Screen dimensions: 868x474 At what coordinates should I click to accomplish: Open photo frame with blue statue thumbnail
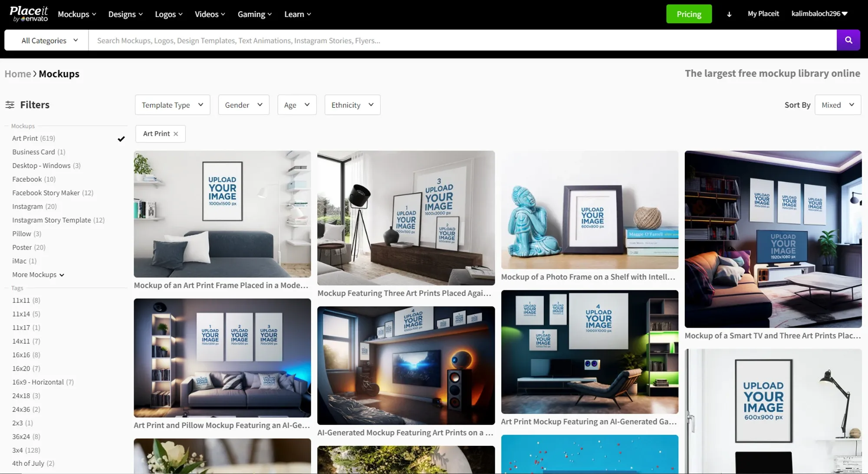[589, 210]
